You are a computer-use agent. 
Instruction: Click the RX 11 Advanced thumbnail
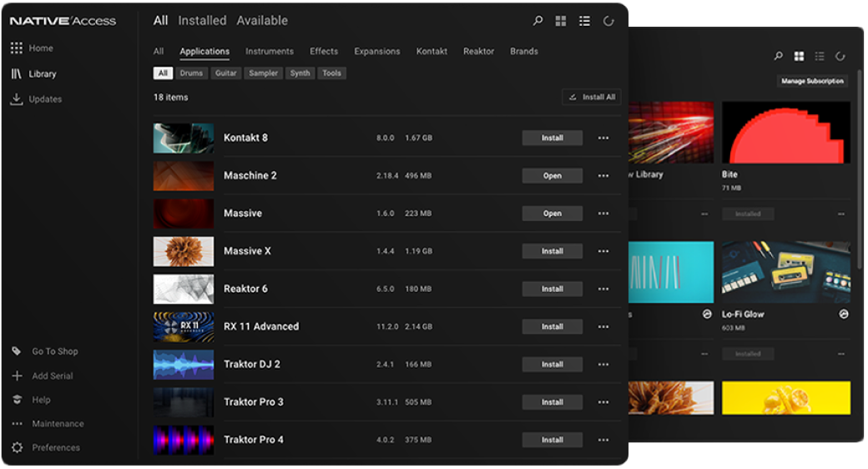click(x=184, y=326)
